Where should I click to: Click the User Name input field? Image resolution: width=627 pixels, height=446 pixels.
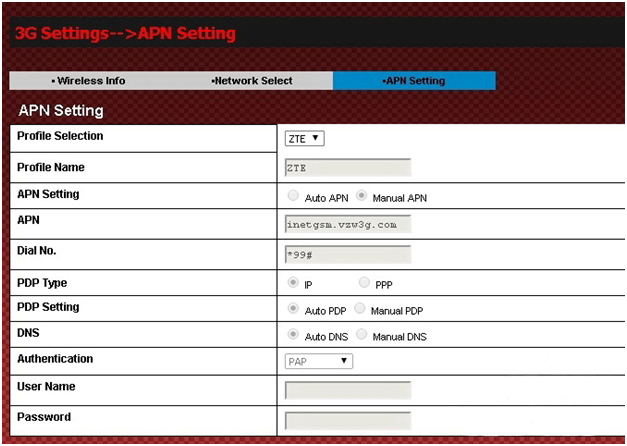(347, 390)
